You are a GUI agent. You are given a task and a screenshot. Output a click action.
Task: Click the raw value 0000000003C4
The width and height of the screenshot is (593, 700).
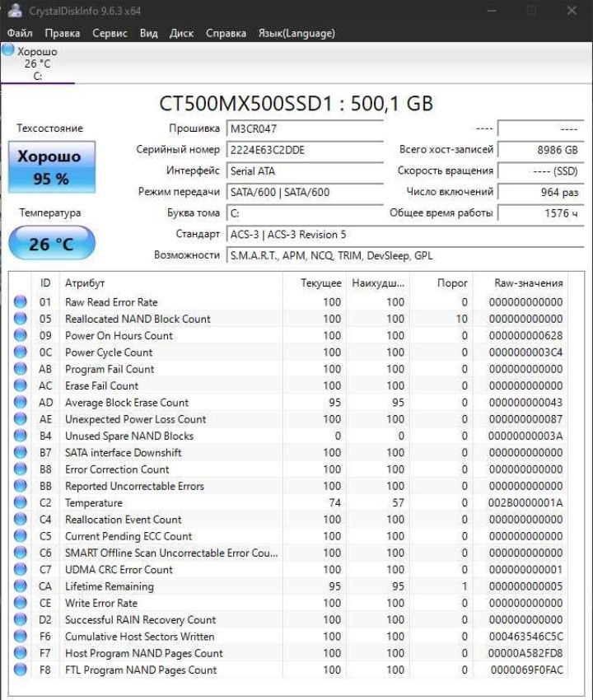[x=525, y=352]
